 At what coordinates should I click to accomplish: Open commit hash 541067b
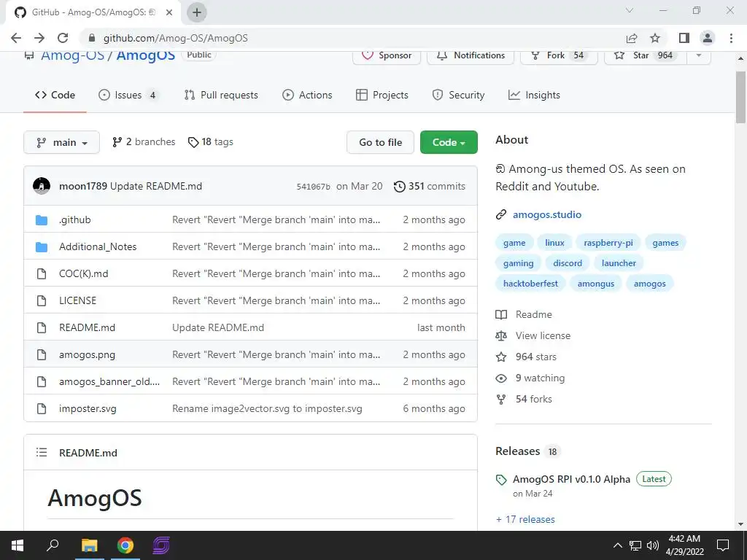(313, 187)
